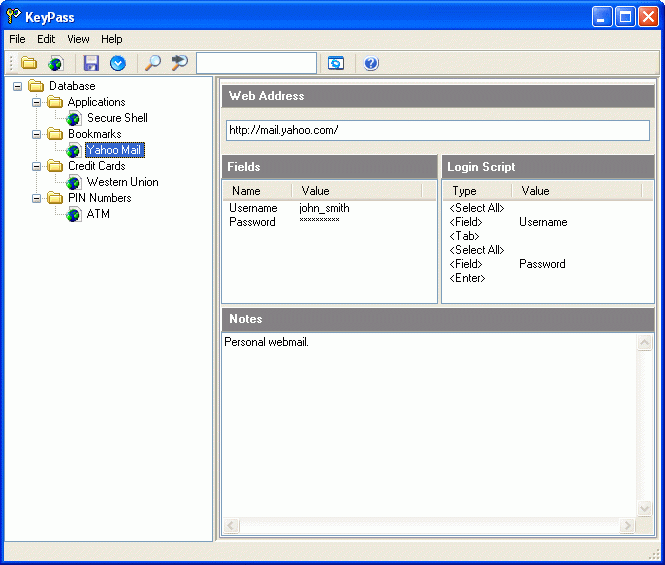Click the john_smith value
Image resolution: width=665 pixels, height=565 pixels.
coord(324,208)
